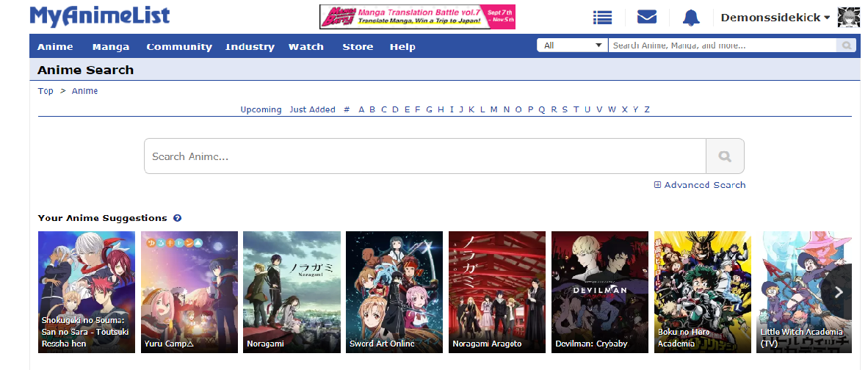Screen dimensions: 868x370
Task: Click the Search Anime magnifier button
Action: [x=725, y=156]
